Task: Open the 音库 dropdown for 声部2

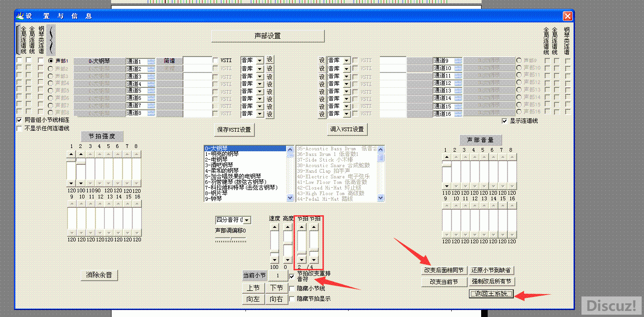Action: pos(259,69)
